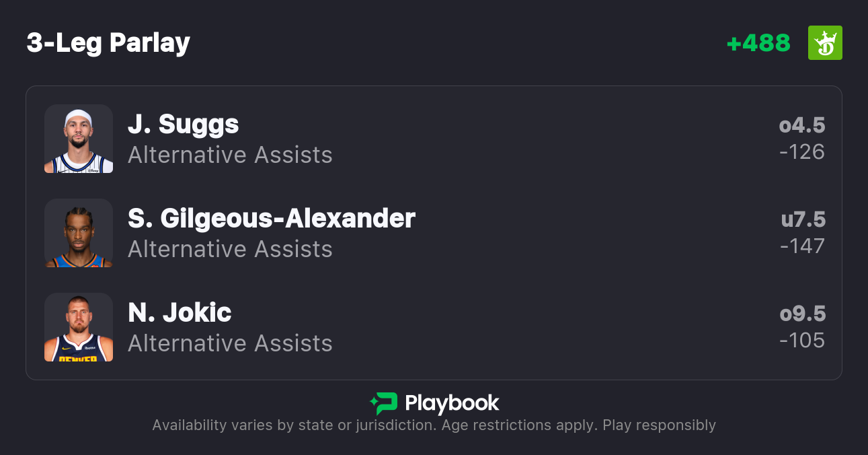Image resolution: width=868 pixels, height=455 pixels.
Task: Open J. Suggs player headshot
Action: click(x=79, y=139)
